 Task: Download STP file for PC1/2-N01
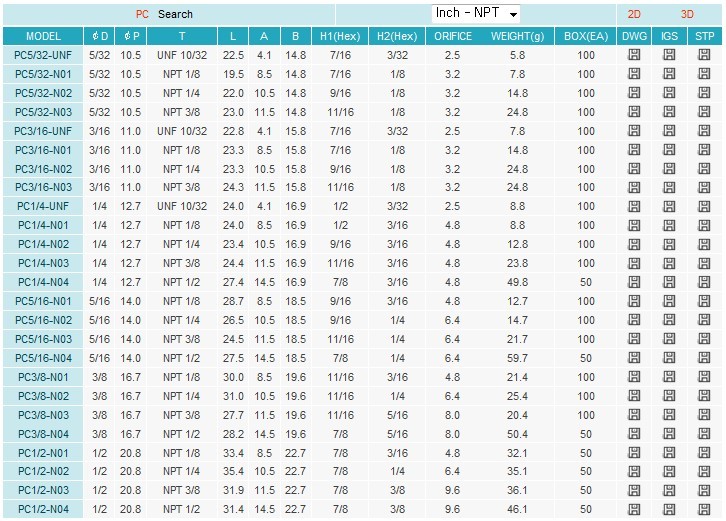click(705, 453)
